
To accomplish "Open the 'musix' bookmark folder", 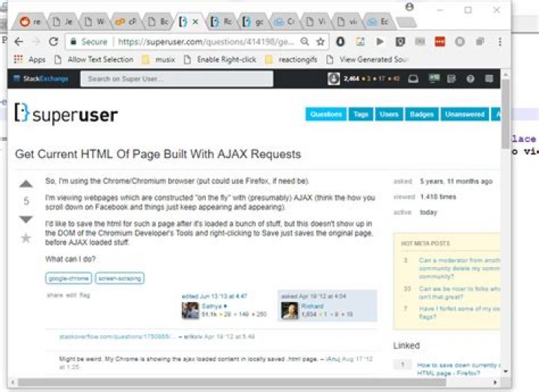I will 159,59.
